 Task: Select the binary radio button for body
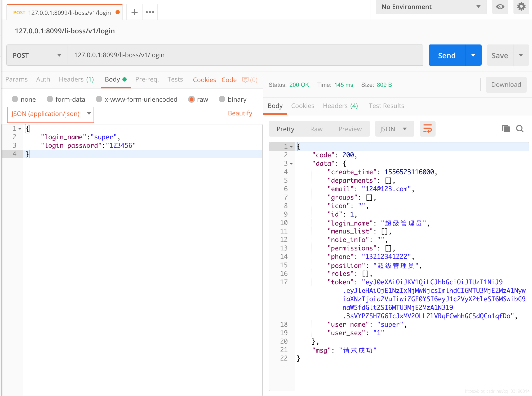(221, 99)
